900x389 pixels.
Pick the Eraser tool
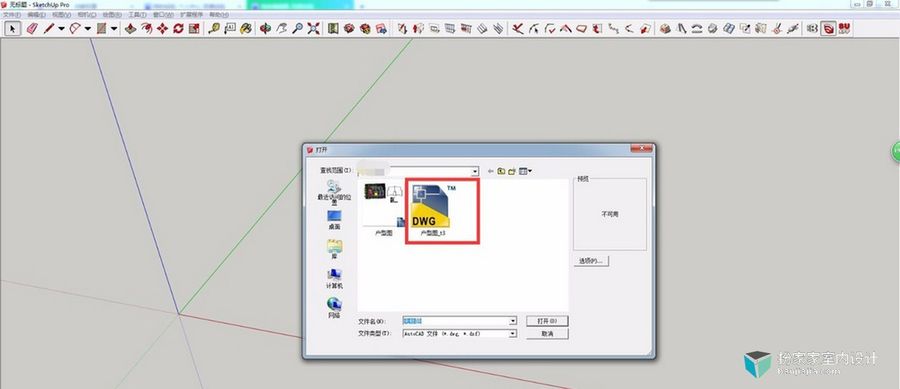click(32, 28)
